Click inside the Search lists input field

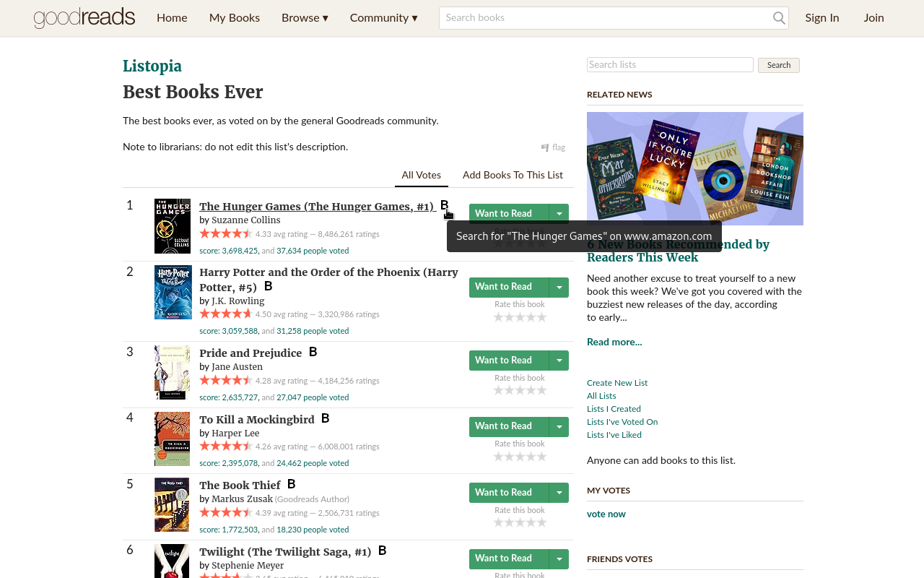click(669, 64)
